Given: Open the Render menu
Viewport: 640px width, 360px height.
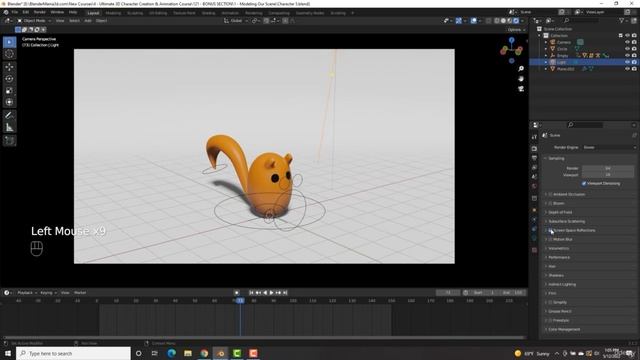Looking at the screenshot, I should click(x=40, y=12).
